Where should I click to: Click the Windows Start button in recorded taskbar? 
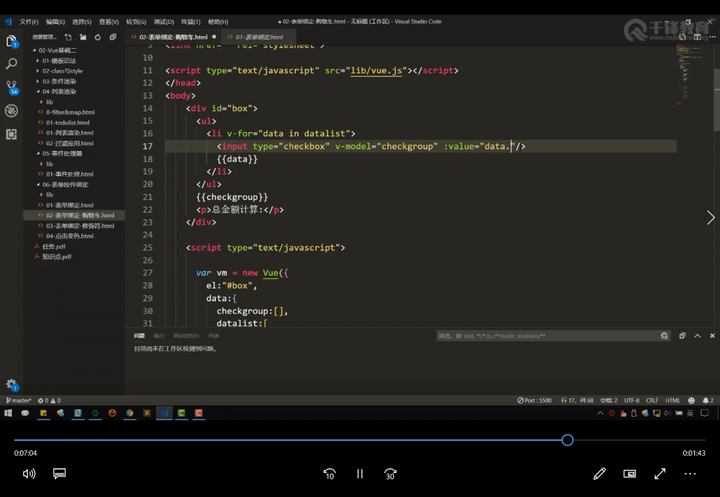[8, 413]
